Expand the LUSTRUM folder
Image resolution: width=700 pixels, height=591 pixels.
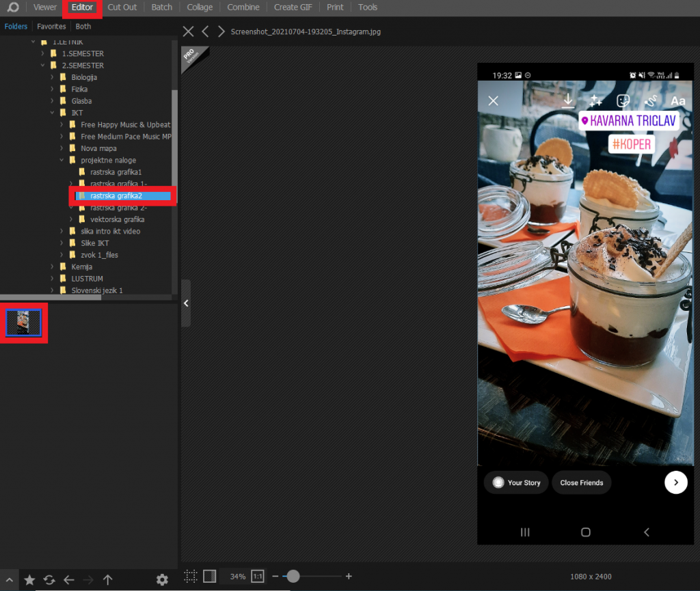pyautogui.click(x=52, y=278)
